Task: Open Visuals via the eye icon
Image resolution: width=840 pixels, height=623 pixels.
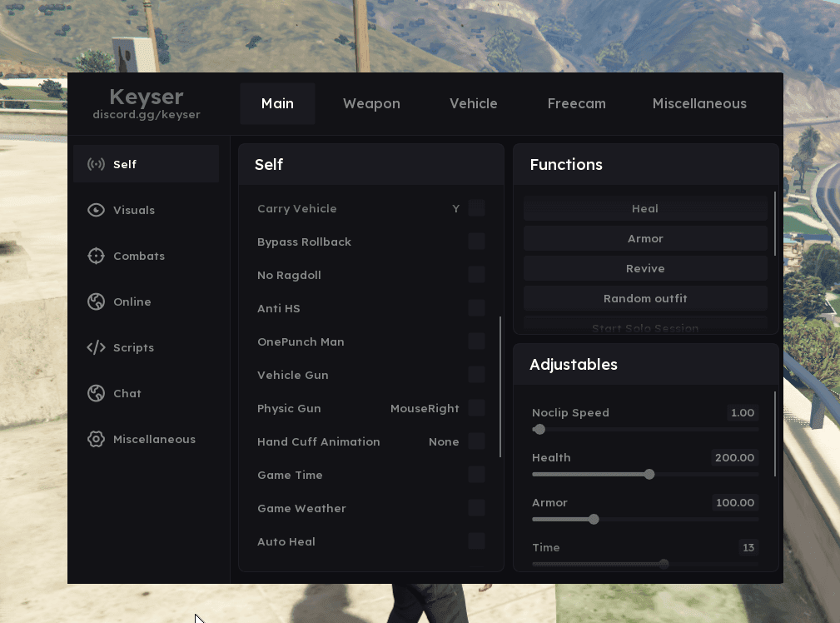Action: tap(96, 210)
